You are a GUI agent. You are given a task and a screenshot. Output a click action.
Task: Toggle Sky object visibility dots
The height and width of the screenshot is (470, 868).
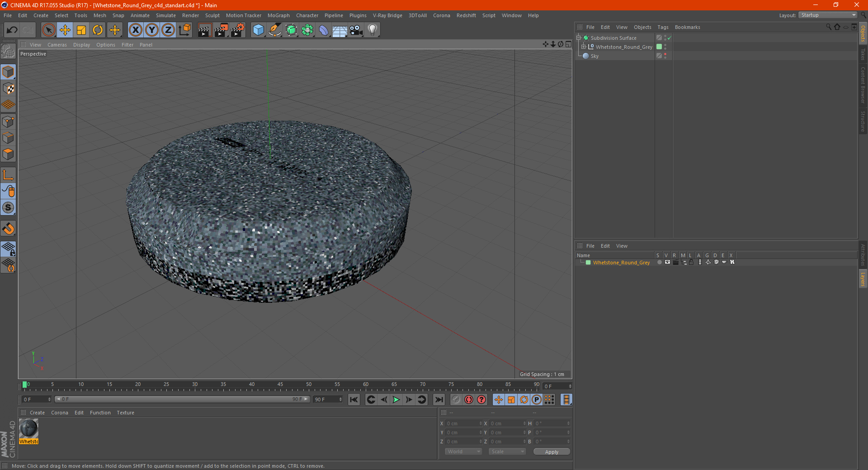coord(665,56)
